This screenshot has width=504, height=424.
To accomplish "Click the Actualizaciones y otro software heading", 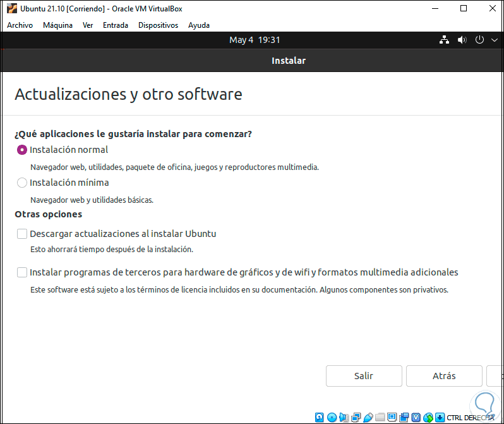I will click(128, 94).
